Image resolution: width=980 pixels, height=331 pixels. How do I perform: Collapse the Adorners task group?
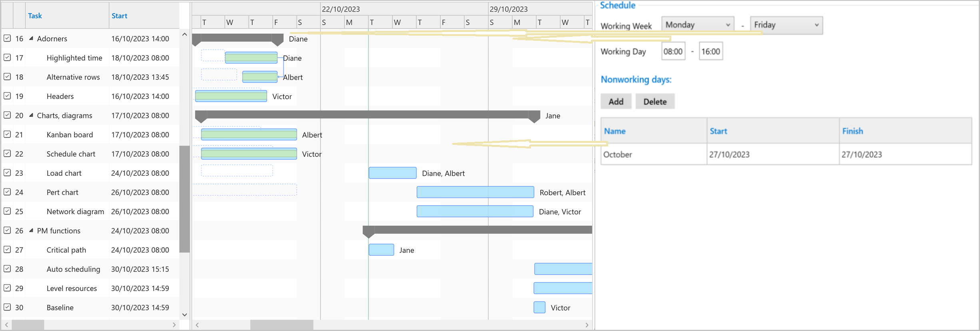point(31,38)
